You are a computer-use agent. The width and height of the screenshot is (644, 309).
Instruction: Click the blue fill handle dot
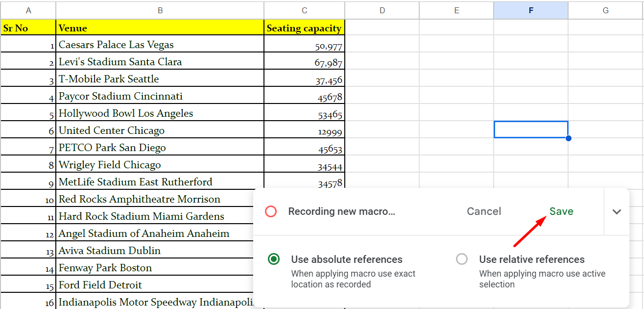tap(568, 138)
